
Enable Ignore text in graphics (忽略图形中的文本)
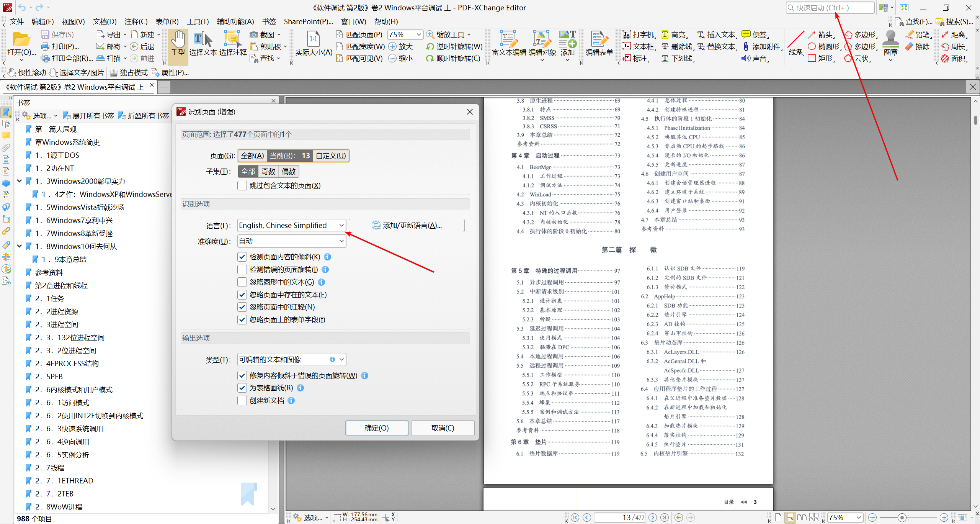(x=242, y=282)
